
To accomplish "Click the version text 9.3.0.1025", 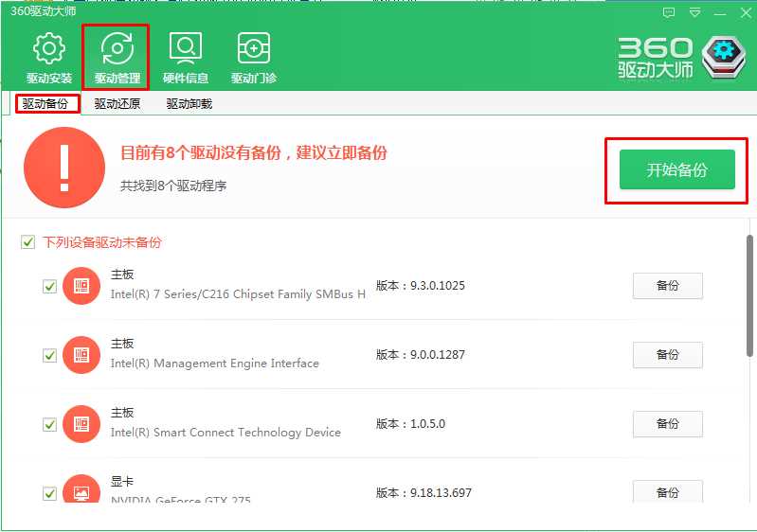I will coord(438,286).
